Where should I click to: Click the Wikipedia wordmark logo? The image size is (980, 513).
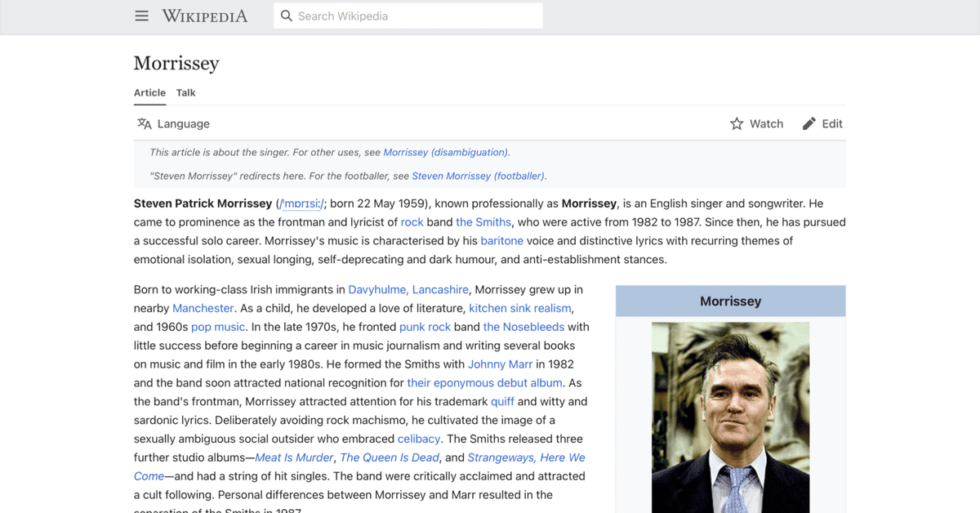[205, 16]
